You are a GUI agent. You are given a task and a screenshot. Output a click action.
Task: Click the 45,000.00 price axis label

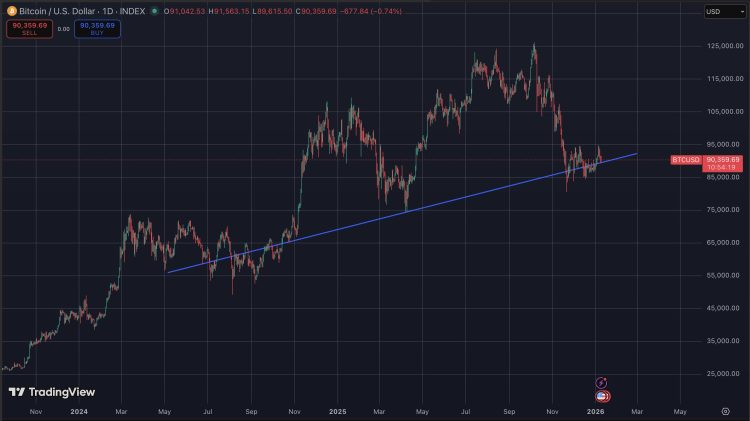(723, 308)
